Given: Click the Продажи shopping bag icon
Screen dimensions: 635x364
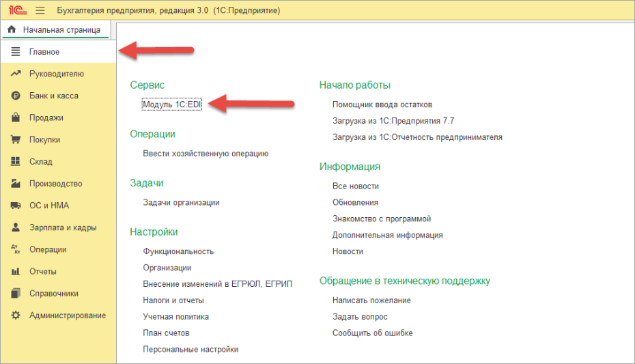Looking at the screenshot, I should pos(16,117).
